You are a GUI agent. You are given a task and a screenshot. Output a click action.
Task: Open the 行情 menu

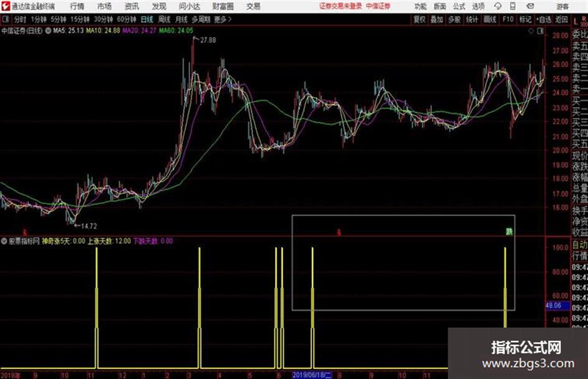click(x=77, y=6)
